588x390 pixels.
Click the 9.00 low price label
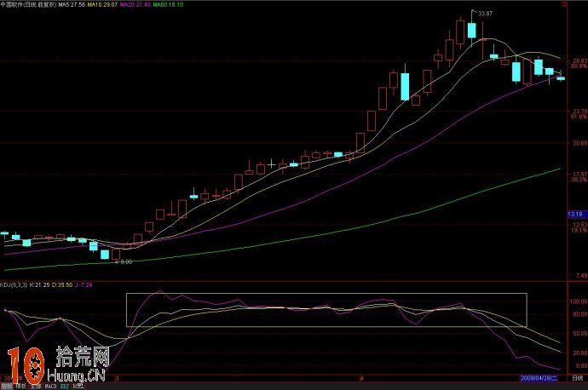click(126, 262)
